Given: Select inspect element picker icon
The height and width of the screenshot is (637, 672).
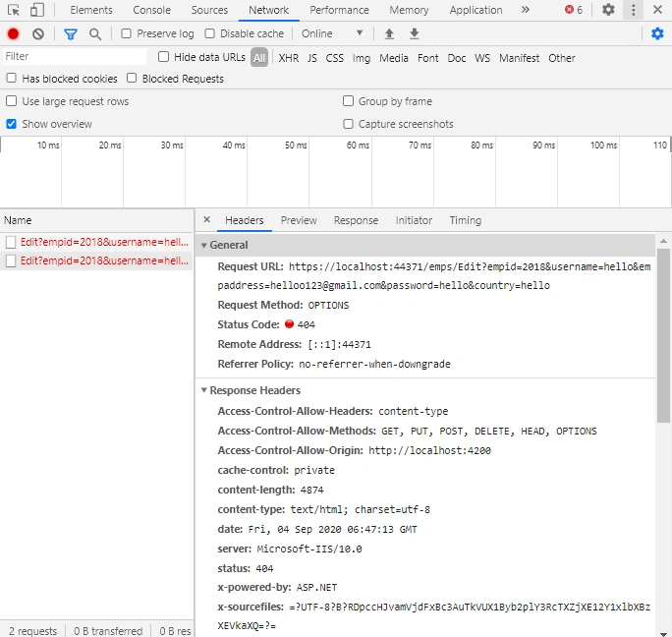Looking at the screenshot, I should point(14,10).
